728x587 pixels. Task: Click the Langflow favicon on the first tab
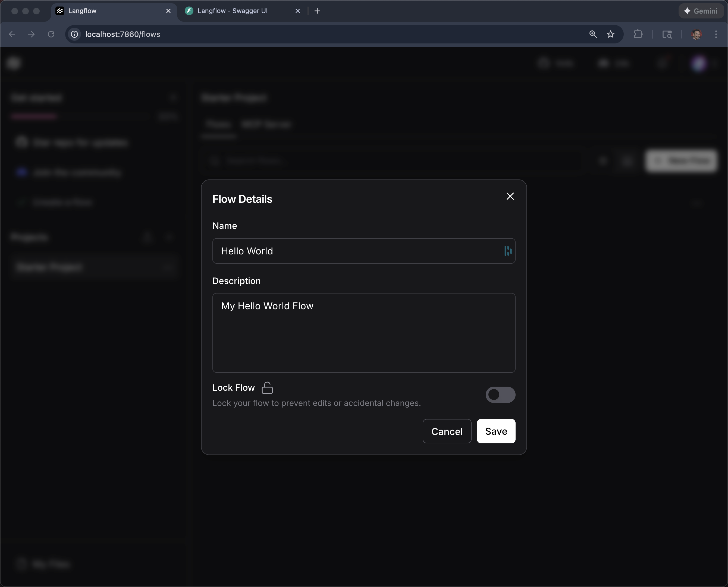click(60, 11)
